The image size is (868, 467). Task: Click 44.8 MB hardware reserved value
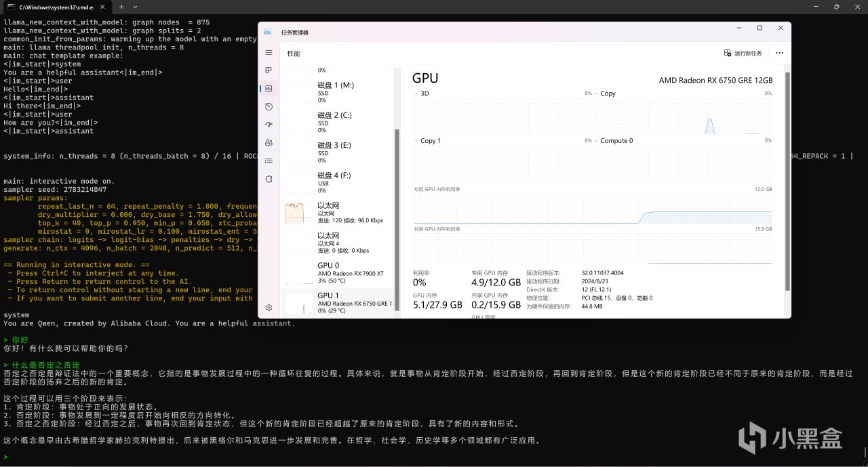coord(592,306)
